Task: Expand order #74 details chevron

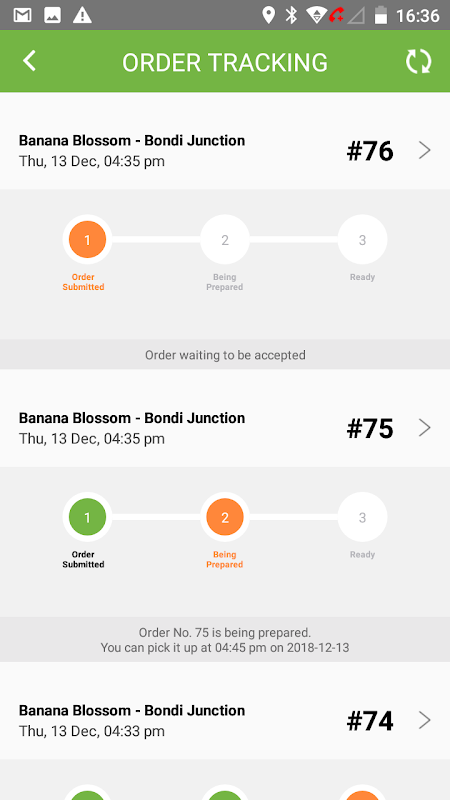Action: 425,720
